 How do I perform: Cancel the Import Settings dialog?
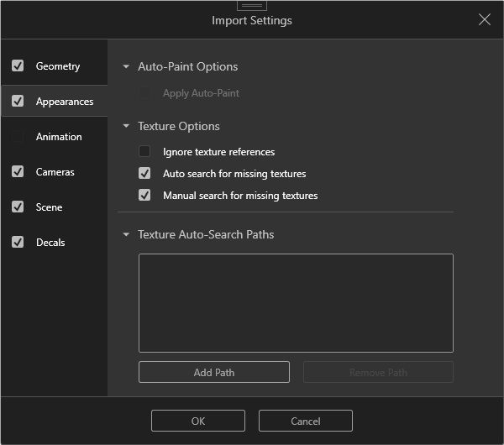coord(305,421)
